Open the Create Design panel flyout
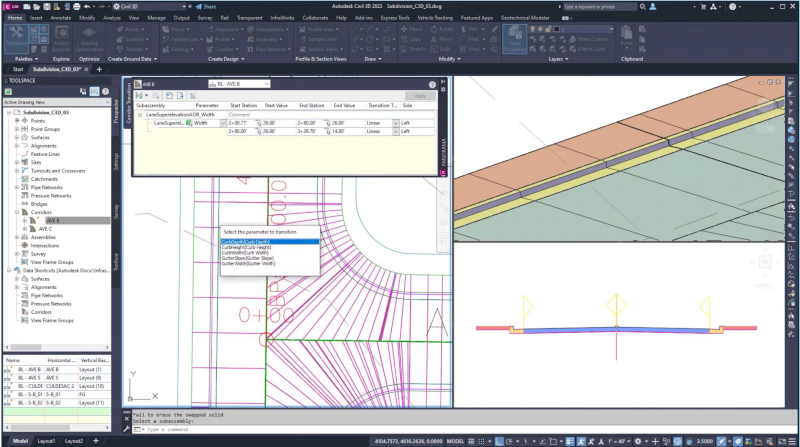The height and width of the screenshot is (447, 800). [226, 59]
